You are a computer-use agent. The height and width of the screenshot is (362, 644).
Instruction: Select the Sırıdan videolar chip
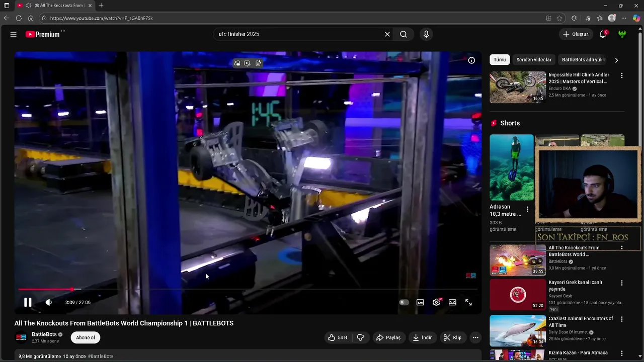(534, 60)
